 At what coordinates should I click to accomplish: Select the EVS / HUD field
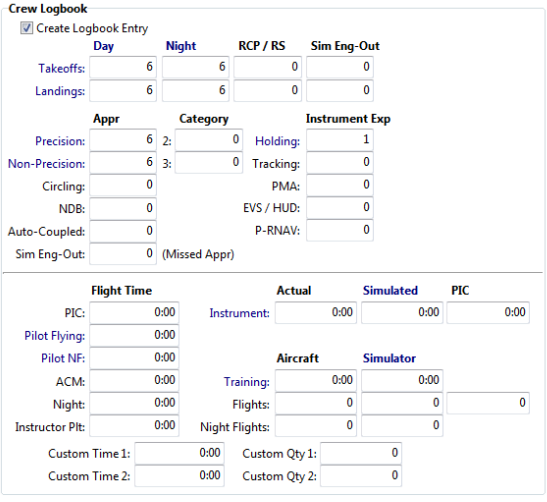point(340,208)
